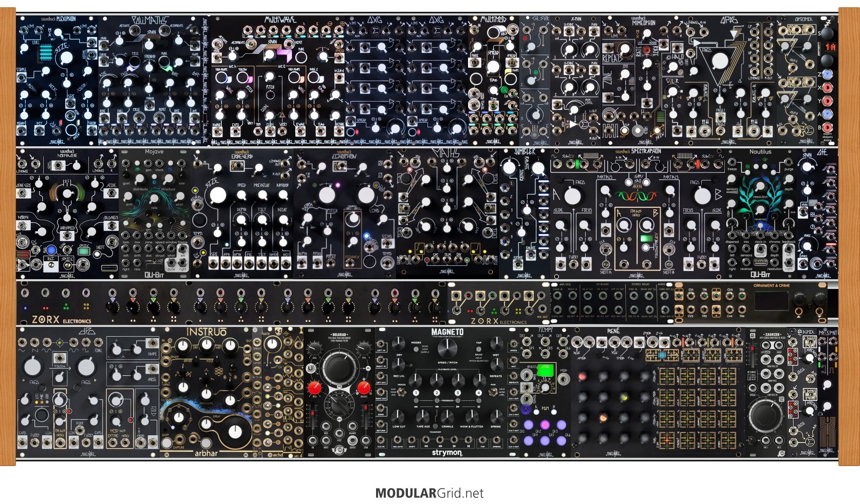This screenshot has height=504, width=860.
Task: Select the MultiWAVE module
Action: coord(277,81)
